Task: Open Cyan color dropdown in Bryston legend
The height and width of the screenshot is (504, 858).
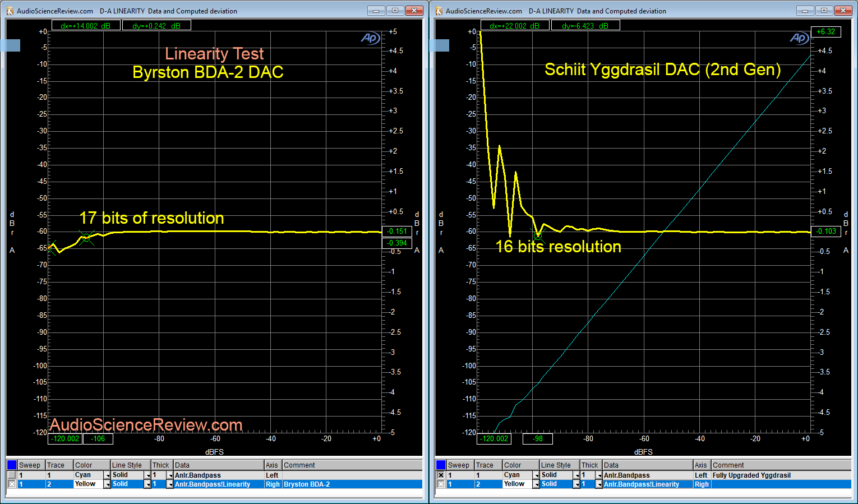Action: pyautogui.click(x=107, y=475)
